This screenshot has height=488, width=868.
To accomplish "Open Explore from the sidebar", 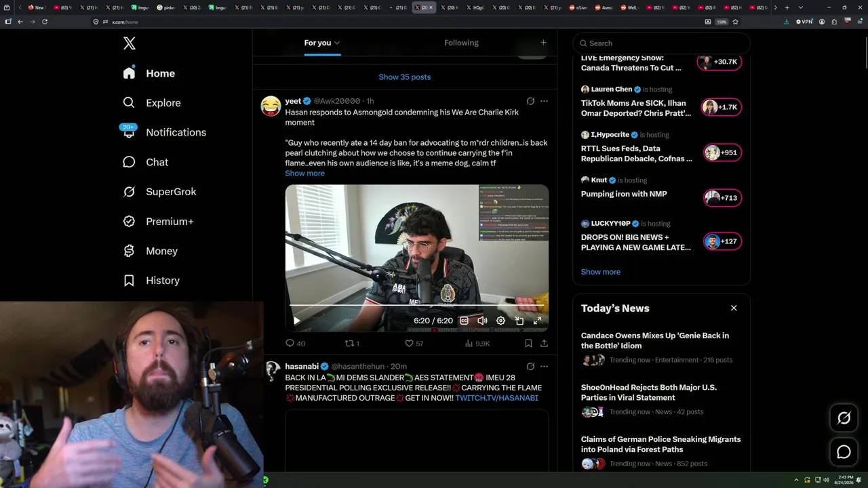I will 151,103.
